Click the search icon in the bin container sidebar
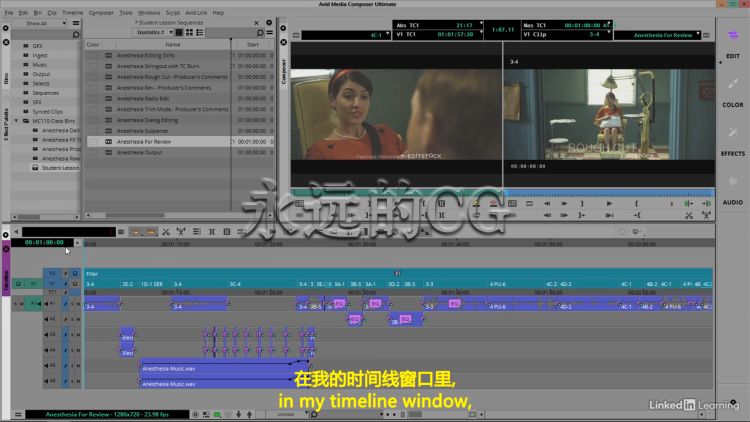Viewport: 750px width, 422px height. 76,34
